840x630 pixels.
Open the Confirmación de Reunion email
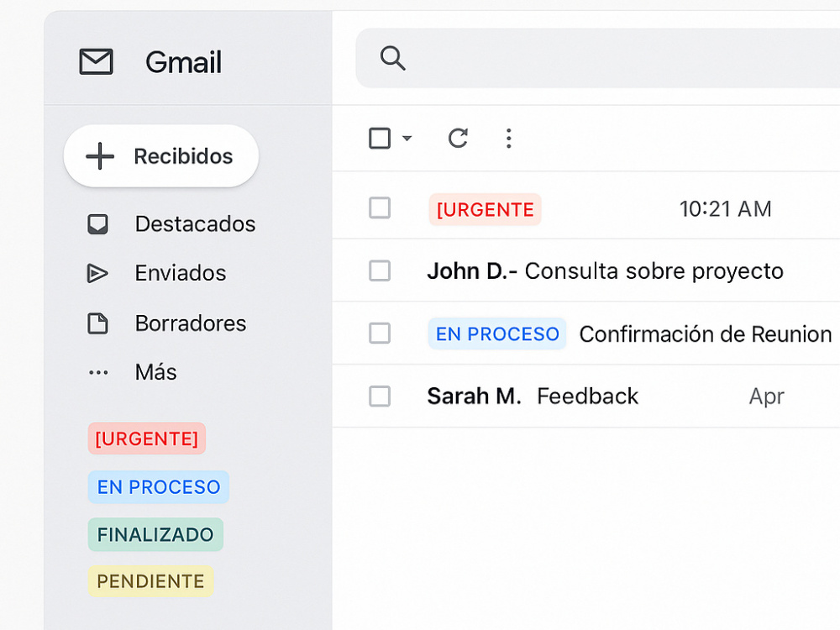pos(706,334)
